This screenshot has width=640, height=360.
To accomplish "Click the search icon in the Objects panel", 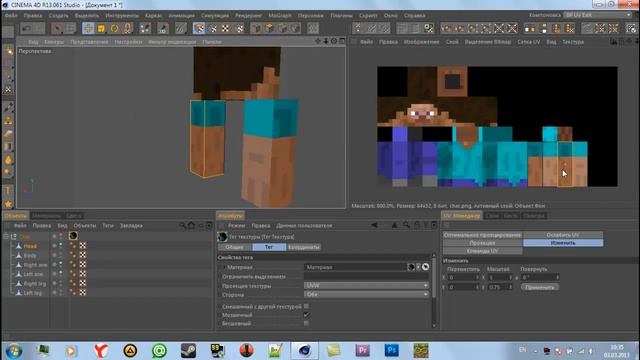I will [x=182, y=225].
